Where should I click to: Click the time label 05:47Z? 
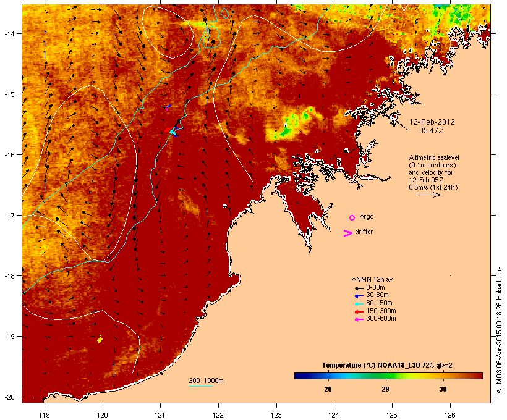[432, 131]
